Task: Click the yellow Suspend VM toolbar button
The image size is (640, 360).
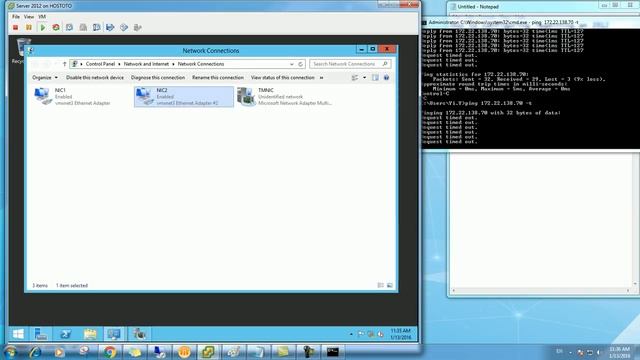Action: [29, 27]
